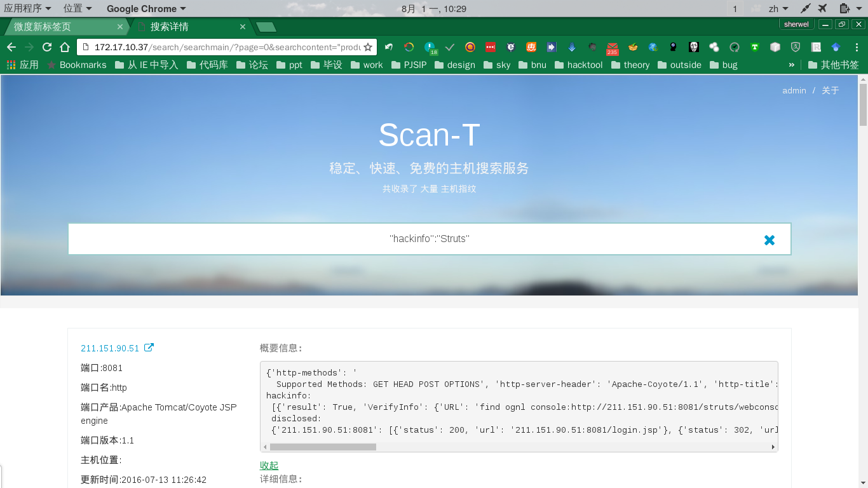
Task: Click the browser Home icon
Action: pos(64,47)
